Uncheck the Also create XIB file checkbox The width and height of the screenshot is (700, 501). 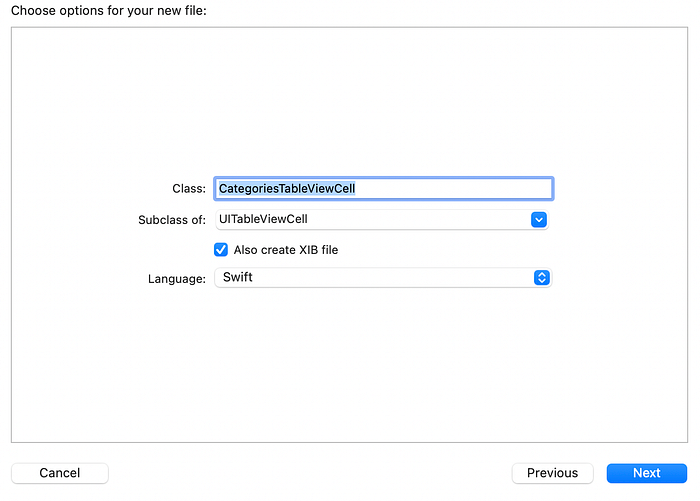(x=221, y=250)
